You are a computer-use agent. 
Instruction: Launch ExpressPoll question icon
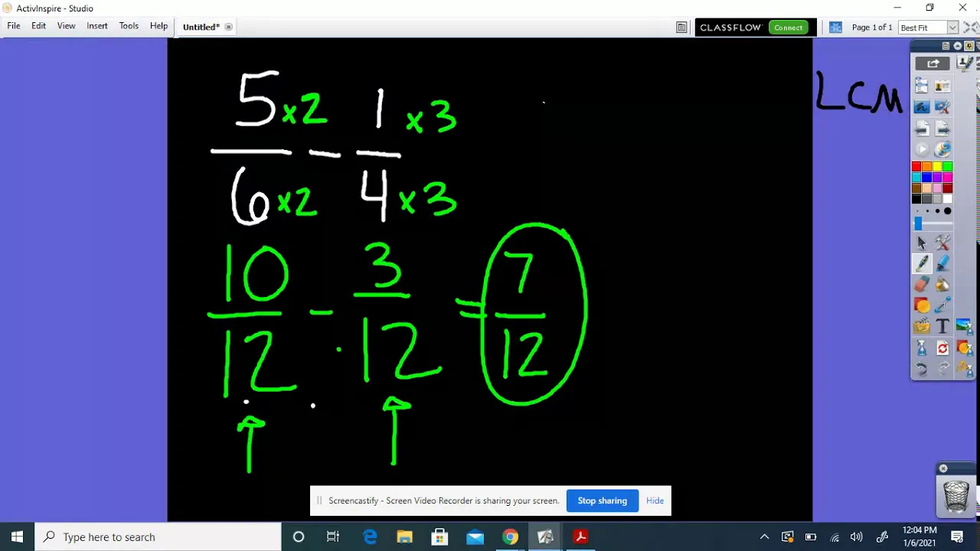point(942,150)
